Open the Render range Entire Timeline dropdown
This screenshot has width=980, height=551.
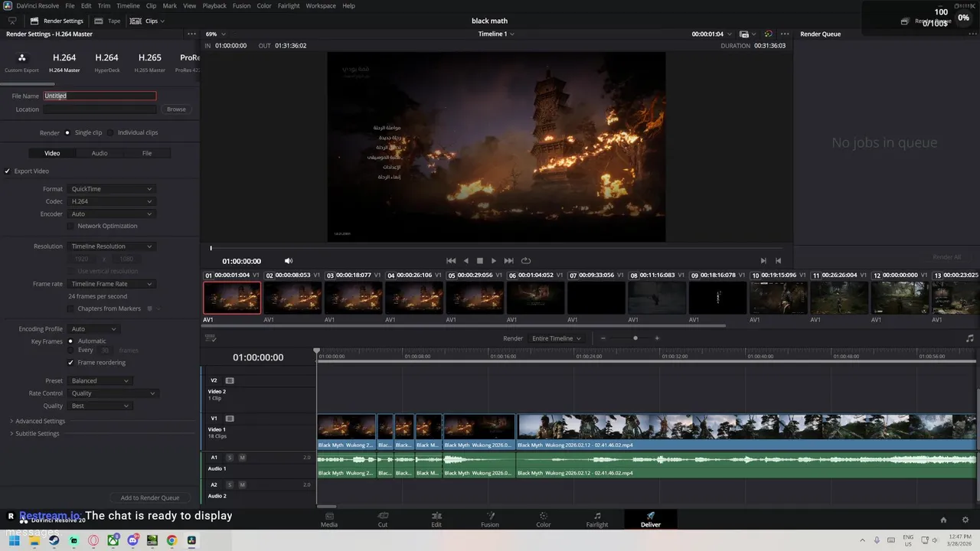(x=556, y=338)
